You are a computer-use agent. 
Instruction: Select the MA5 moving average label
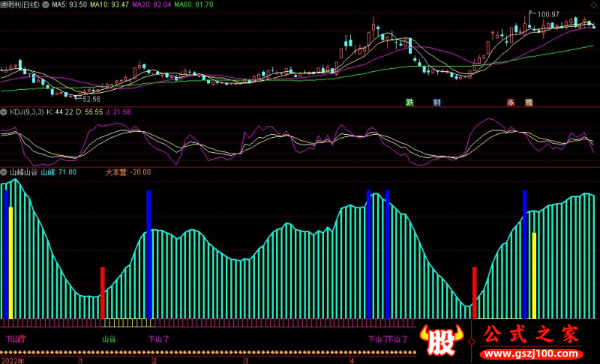(70, 4)
